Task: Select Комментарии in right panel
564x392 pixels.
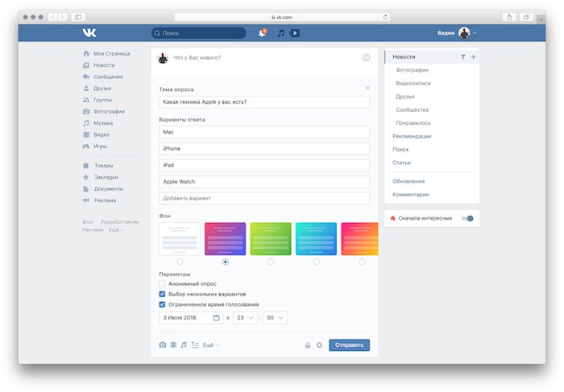Action: click(x=410, y=194)
